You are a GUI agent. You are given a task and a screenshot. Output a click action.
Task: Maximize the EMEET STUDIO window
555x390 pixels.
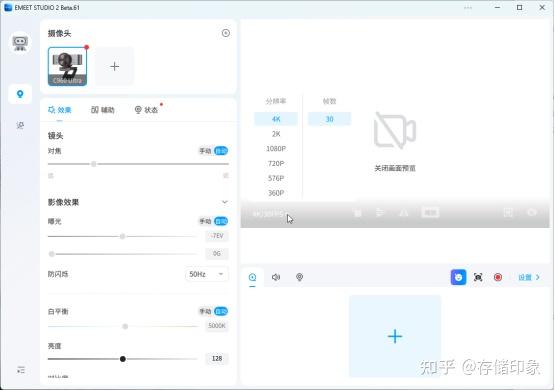click(x=520, y=7)
